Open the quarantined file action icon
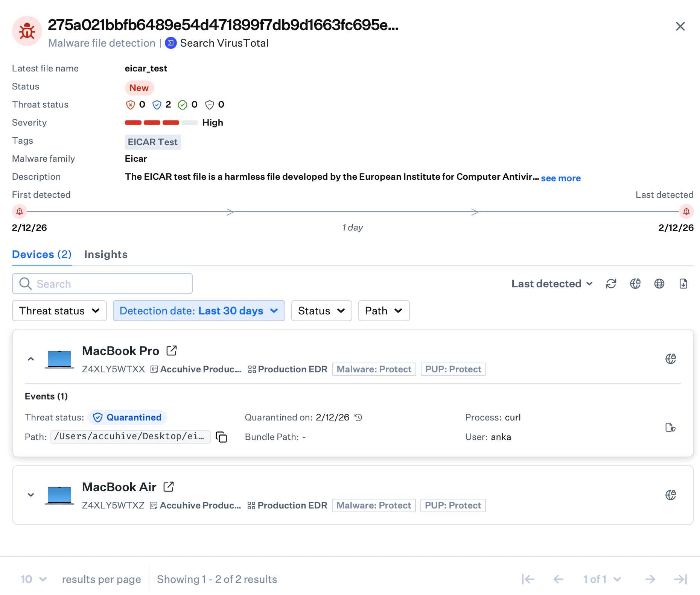 pyautogui.click(x=670, y=428)
